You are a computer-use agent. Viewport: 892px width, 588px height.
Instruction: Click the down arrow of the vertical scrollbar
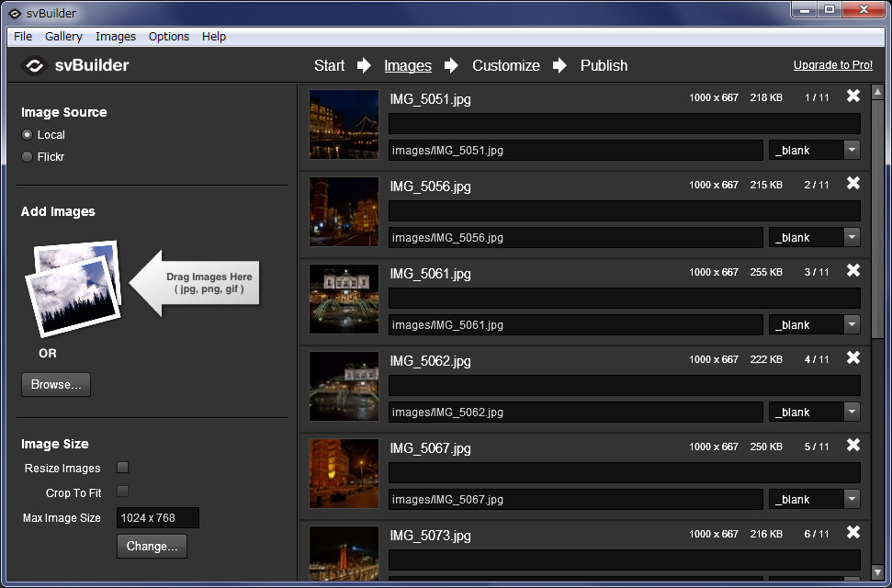pos(877,573)
